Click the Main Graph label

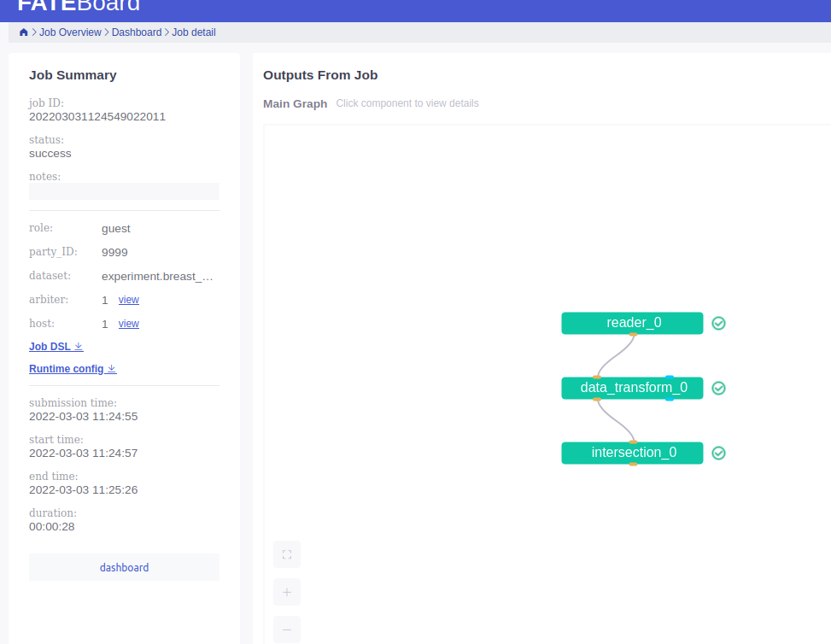tap(296, 104)
